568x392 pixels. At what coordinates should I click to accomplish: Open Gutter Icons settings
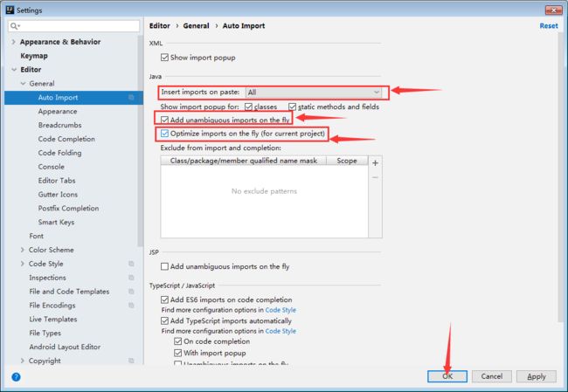click(58, 195)
